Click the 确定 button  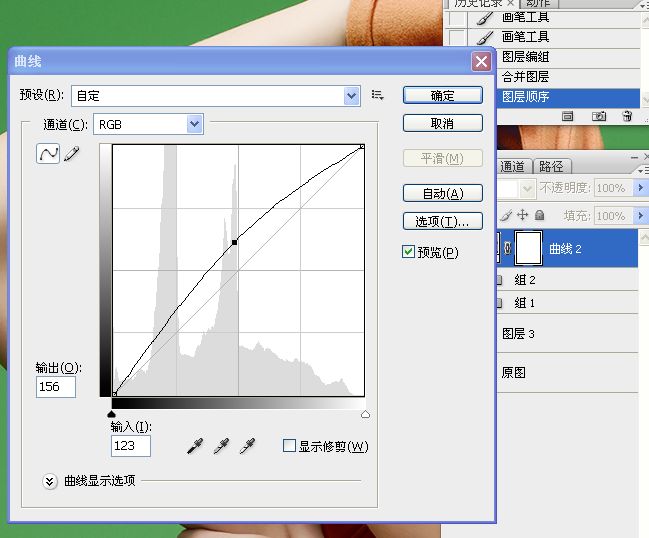coord(442,96)
